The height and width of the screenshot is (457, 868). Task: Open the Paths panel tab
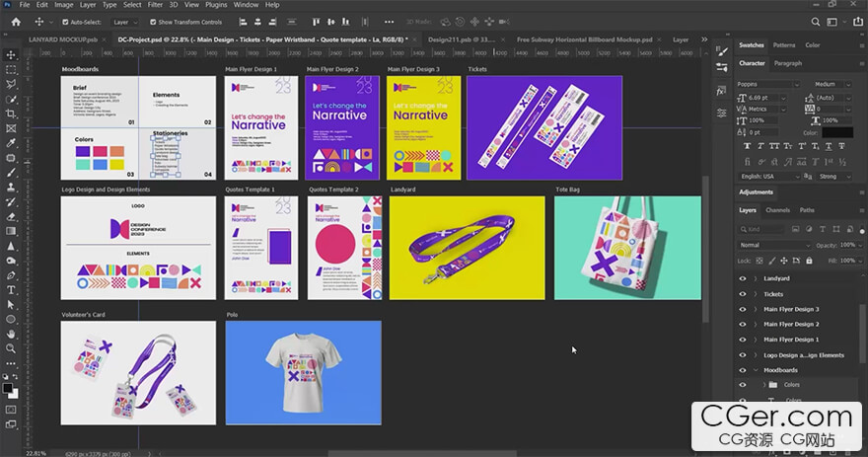pyautogui.click(x=807, y=210)
